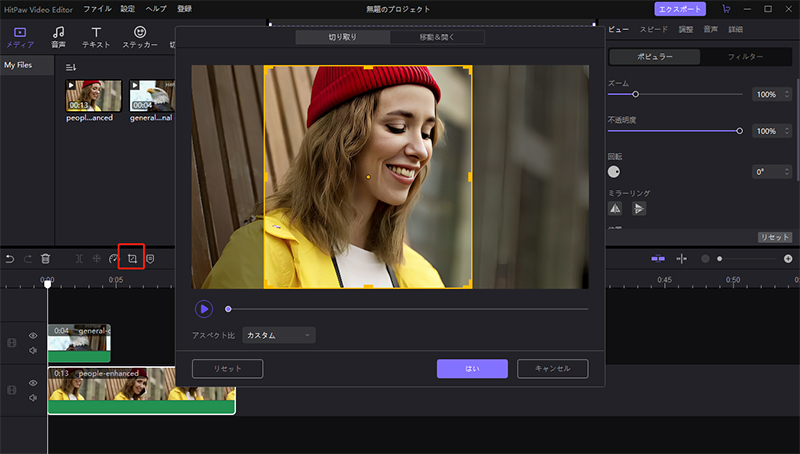Open the 音声 audio library
This screenshot has width=800, height=454.
coord(59,38)
